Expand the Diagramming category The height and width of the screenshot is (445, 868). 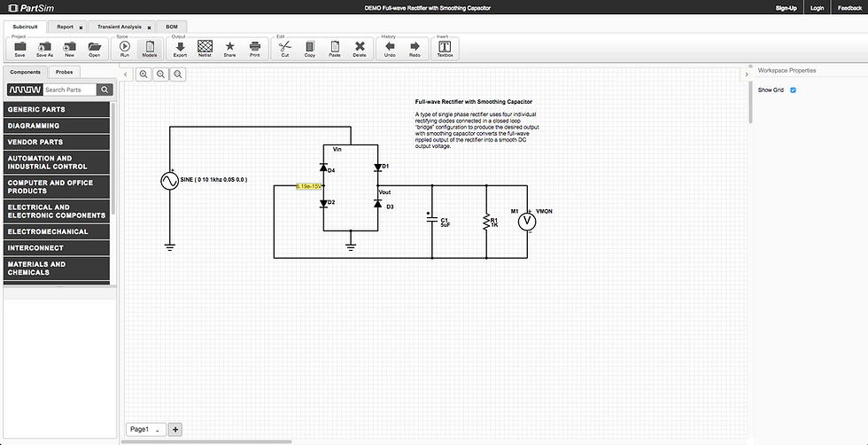click(57, 126)
